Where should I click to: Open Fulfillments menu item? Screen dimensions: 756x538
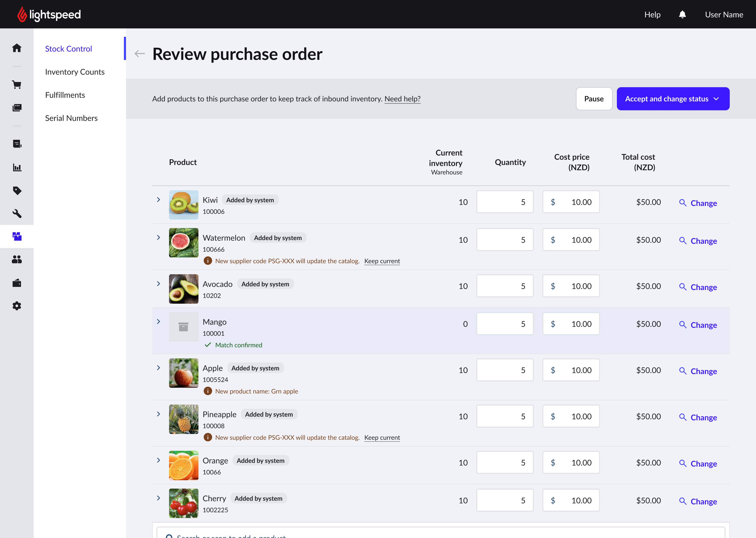coord(65,95)
